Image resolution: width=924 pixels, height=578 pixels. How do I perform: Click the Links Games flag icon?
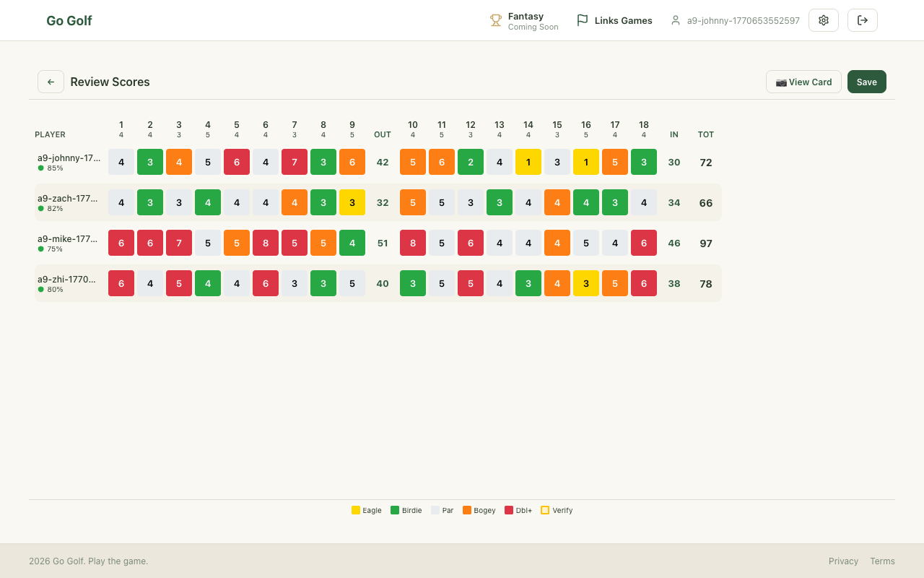coord(582,20)
